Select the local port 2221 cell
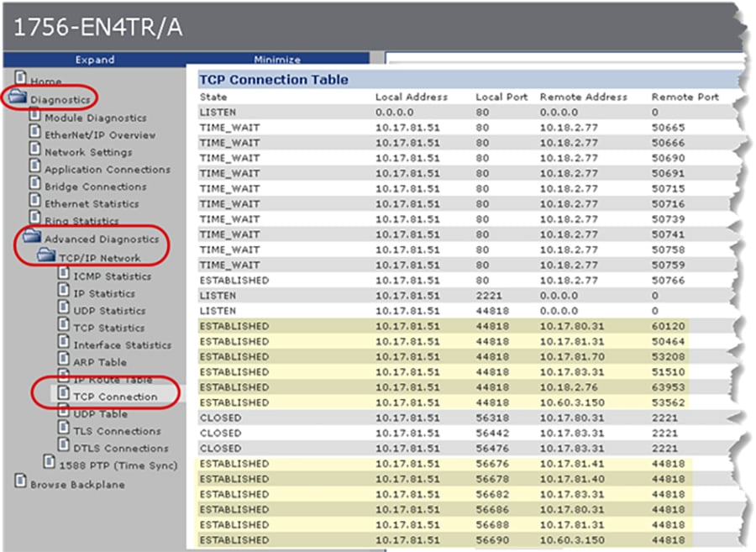Image resolution: width=756 pixels, height=552 pixels. coord(489,296)
